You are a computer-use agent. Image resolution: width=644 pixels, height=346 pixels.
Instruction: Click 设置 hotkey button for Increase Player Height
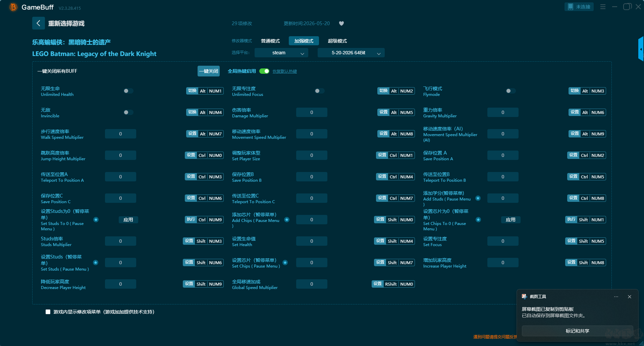(x=571, y=263)
